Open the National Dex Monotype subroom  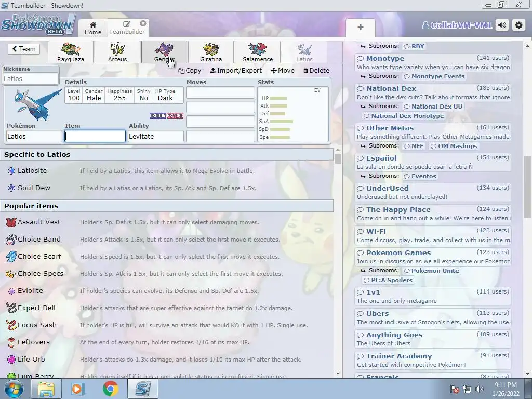pyautogui.click(x=404, y=116)
